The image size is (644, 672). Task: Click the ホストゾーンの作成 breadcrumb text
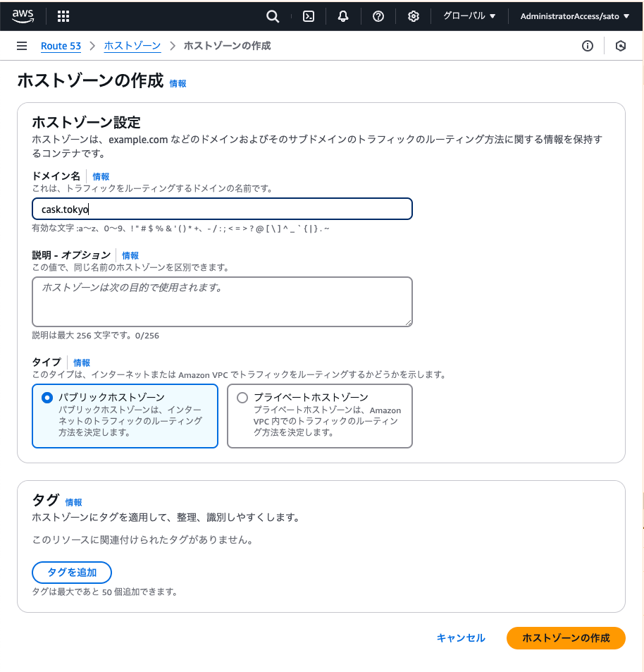coord(228,46)
